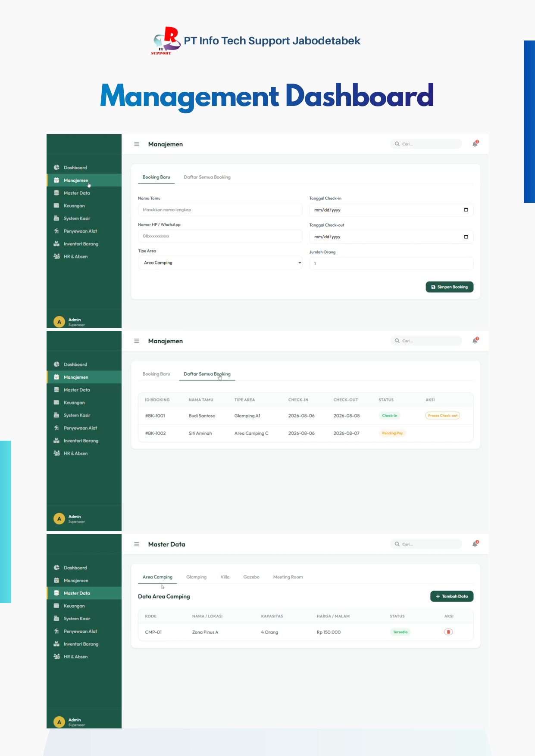Open HR & Absen icon in booking form screen sidebar
The width and height of the screenshot is (535, 756).
(56, 256)
